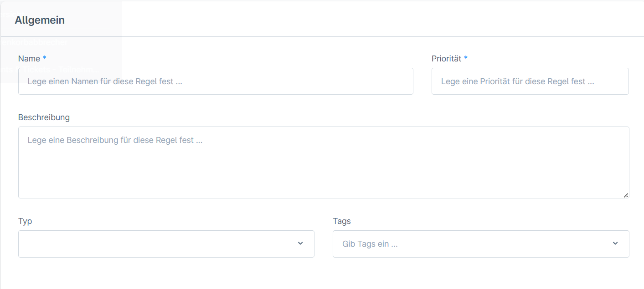Select the 'Allgemein' section heading
644x289 pixels.
40,20
